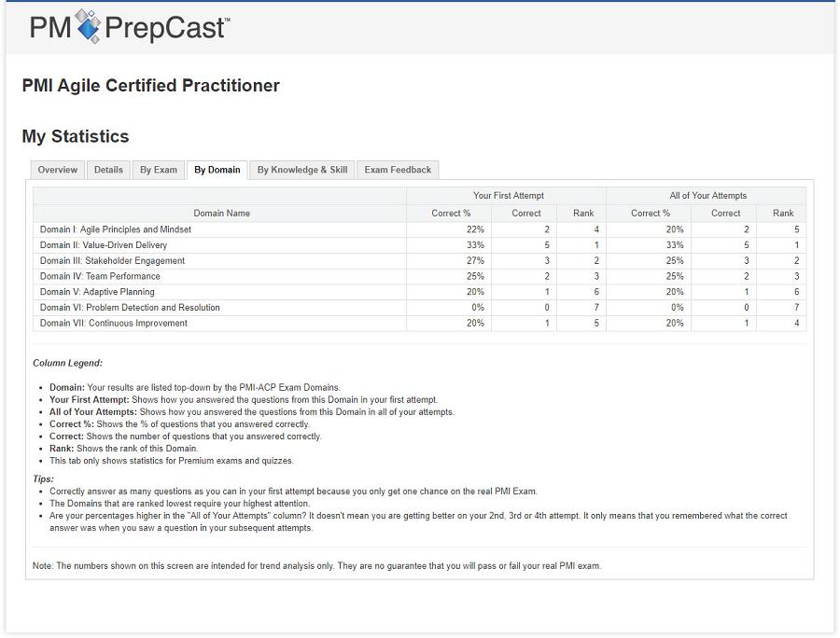Select the By Exam tab
Viewport: 840px width, 638px height.
[159, 170]
